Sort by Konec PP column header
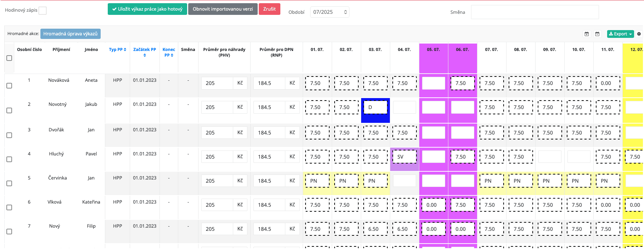This screenshot has height=251, width=644. point(169,52)
